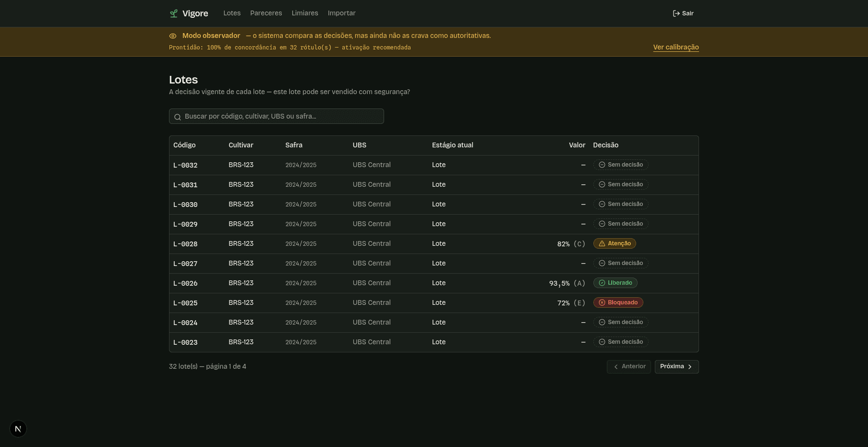Screen dimensions: 868x447
Task: Open the Importar page from the top nav
Action: 342,13
